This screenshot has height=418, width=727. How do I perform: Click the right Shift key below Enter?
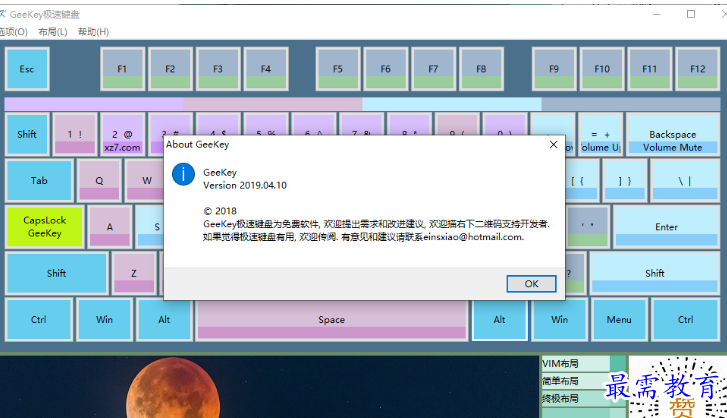[655, 273]
